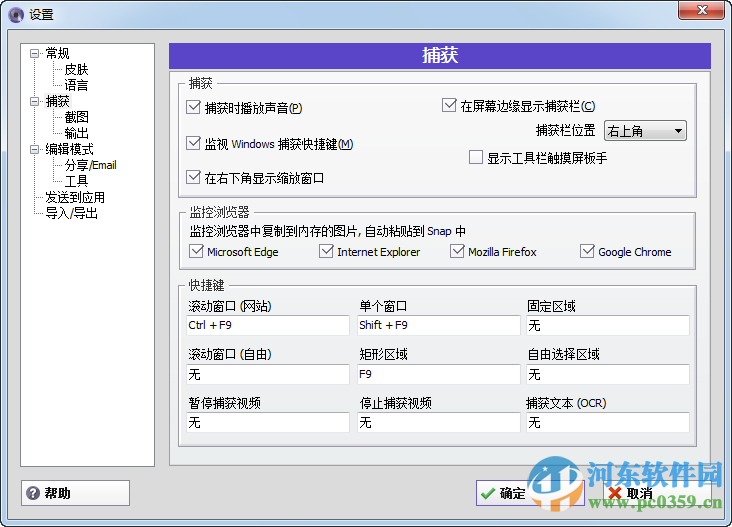The height and width of the screenshot is (527, 732).
Task: Toggle 监视 Windows 捕获快捷键 checkbox
Action: click(193, 143)
